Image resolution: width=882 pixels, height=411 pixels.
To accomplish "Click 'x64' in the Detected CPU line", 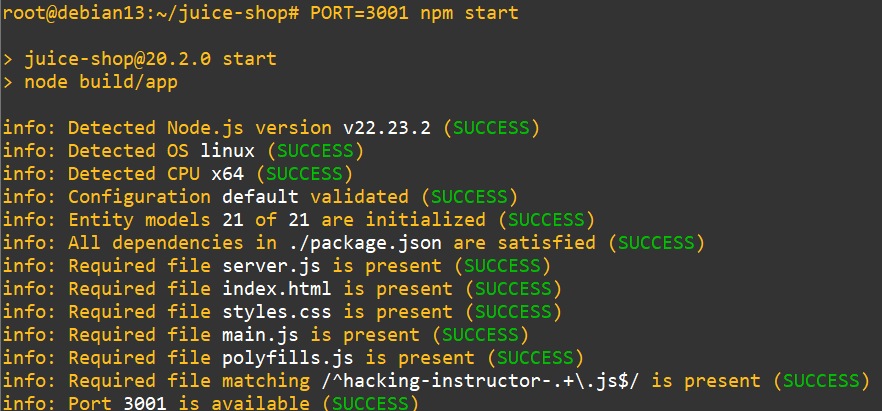I will [x=228, y=174].
